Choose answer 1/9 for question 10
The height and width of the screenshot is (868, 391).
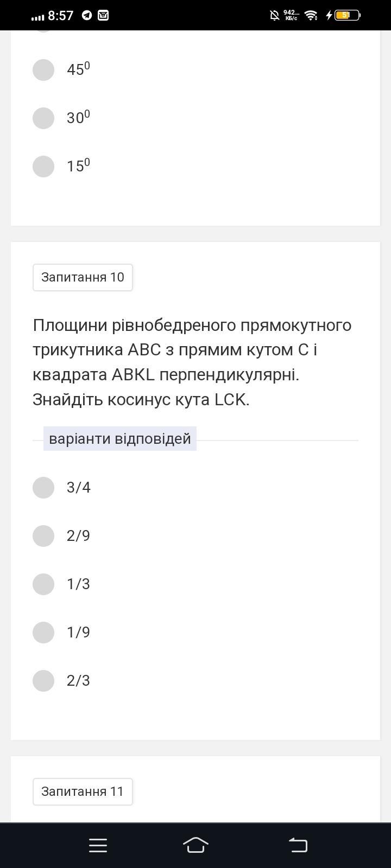(43, 633)
